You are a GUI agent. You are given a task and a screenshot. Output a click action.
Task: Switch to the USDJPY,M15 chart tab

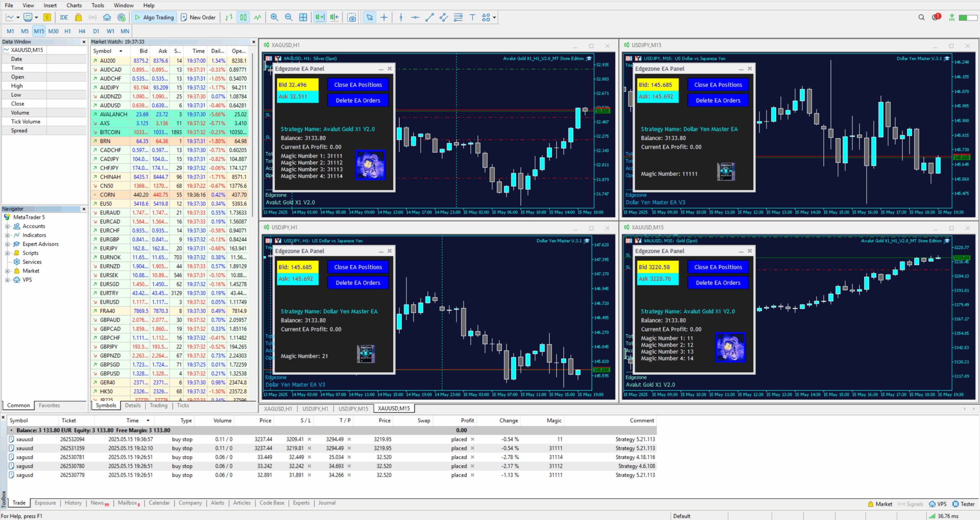tap(353, 409)
